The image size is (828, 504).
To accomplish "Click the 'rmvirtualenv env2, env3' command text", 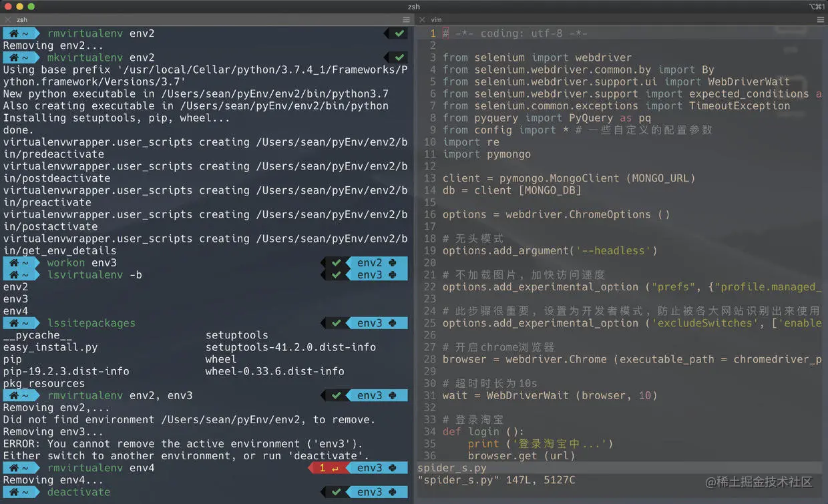I will 120,395.
